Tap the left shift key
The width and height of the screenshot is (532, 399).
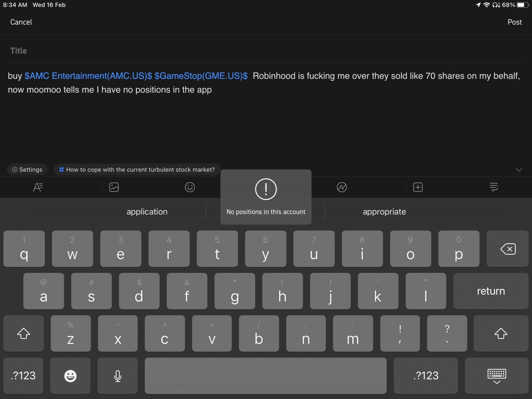click(x=24, y=333)
